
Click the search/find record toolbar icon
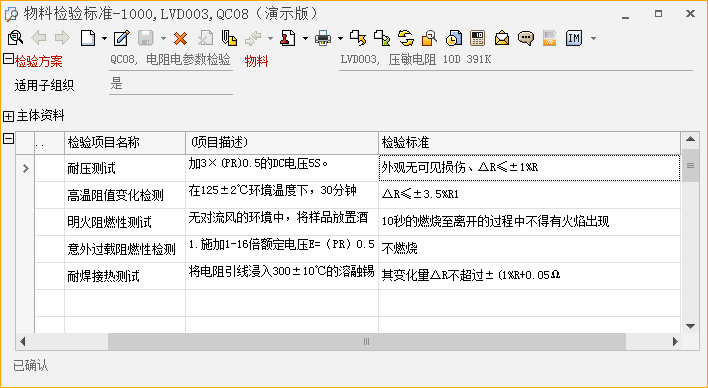(x=15, y=38)
